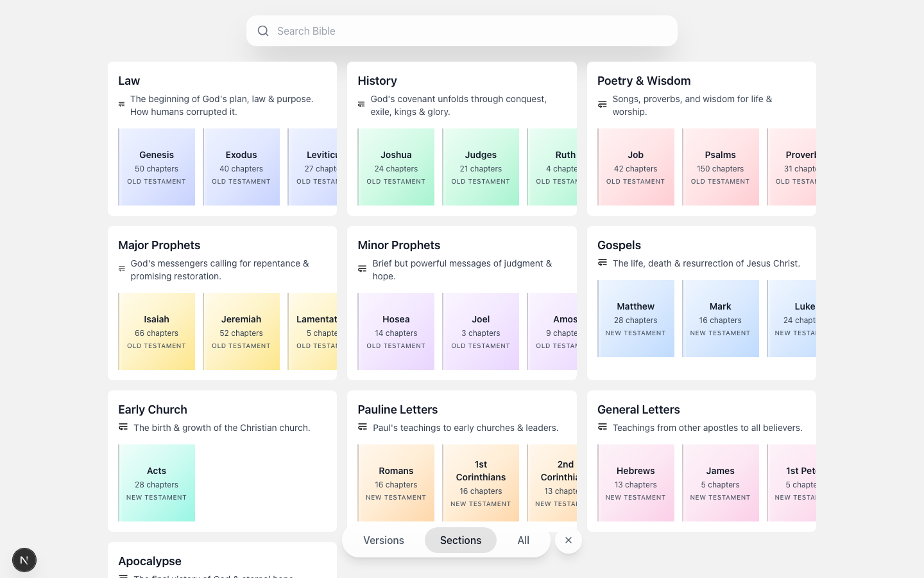
Task: Select the Sections tab
Action: pos(461,541)
